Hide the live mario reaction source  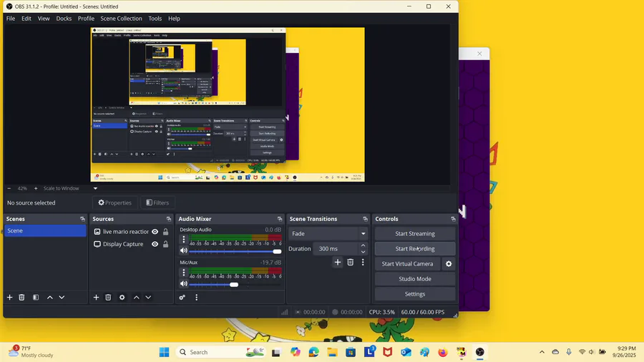coord(155,232)
